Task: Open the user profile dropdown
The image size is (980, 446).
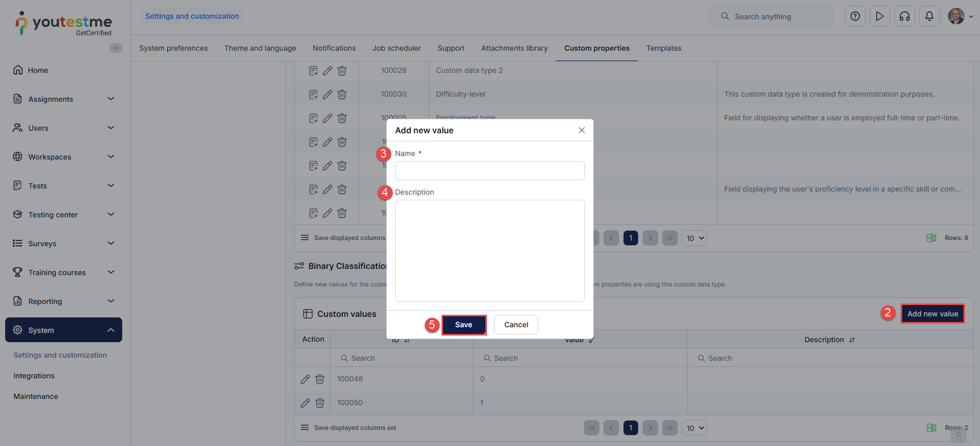Action: click(x=960, y=17)
